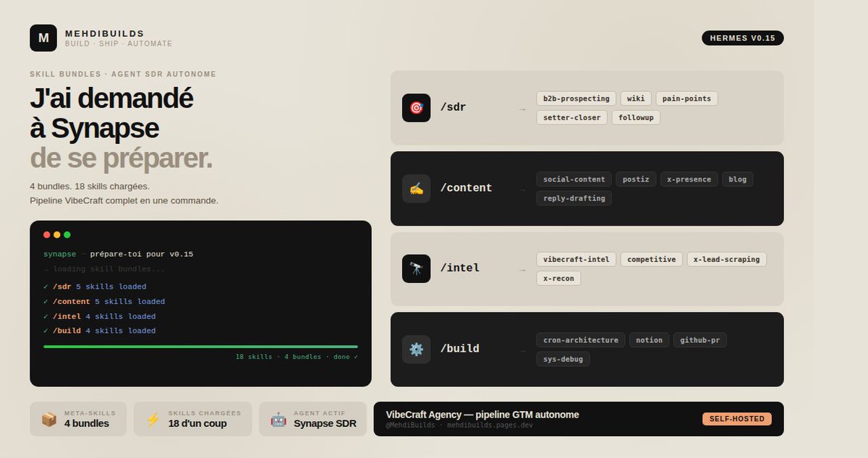Select the x-recon skill tag
868x458 pixels.
[558, 279]
